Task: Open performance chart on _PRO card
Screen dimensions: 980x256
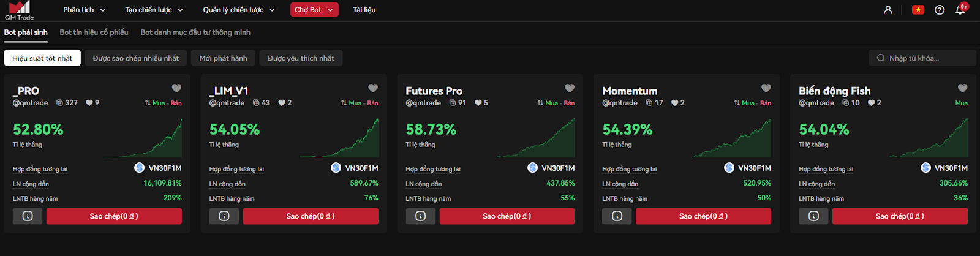Action: coord(143,138)
